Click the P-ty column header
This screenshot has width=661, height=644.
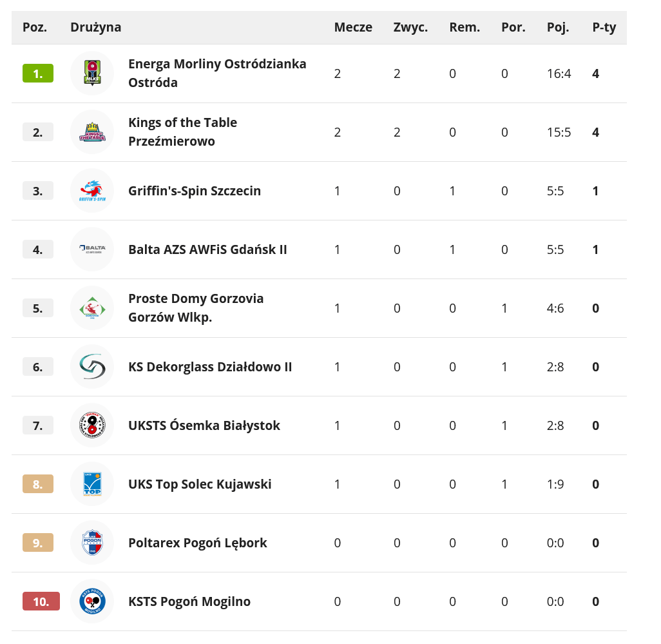604,27
